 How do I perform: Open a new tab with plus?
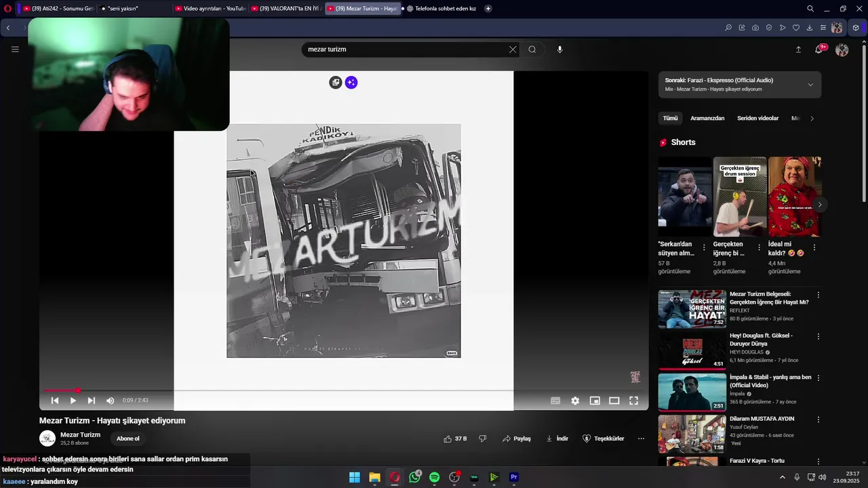488,9
